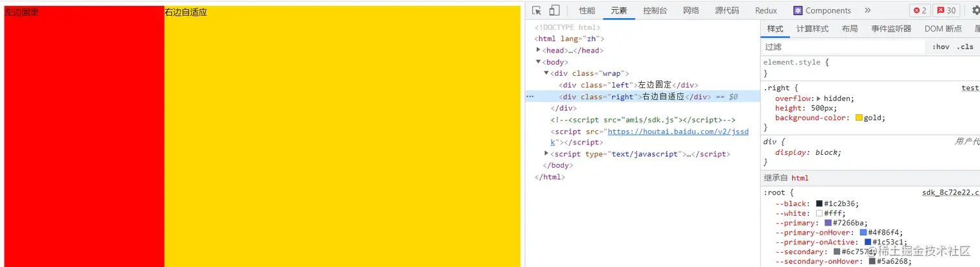Select the 样式 subtab
The height and width of the screenshot is (267, 980).
pyautogui.click(x=775, y=29)
